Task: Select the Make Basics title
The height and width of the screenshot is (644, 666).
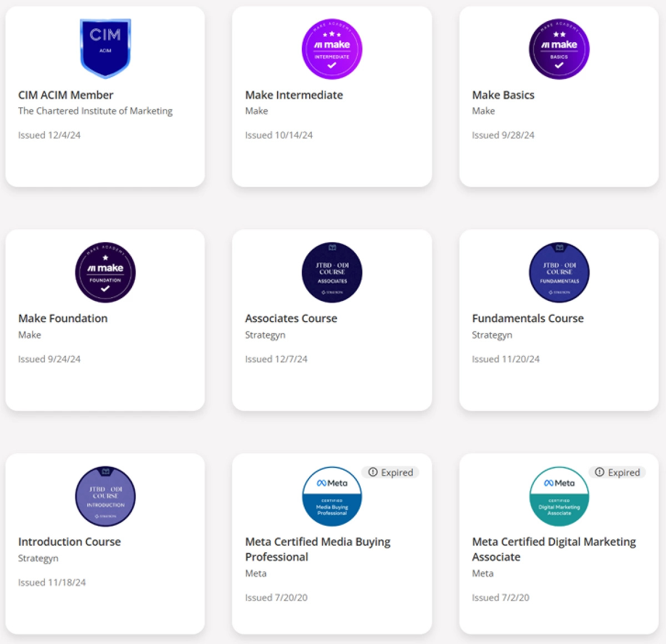Action: 503,95
